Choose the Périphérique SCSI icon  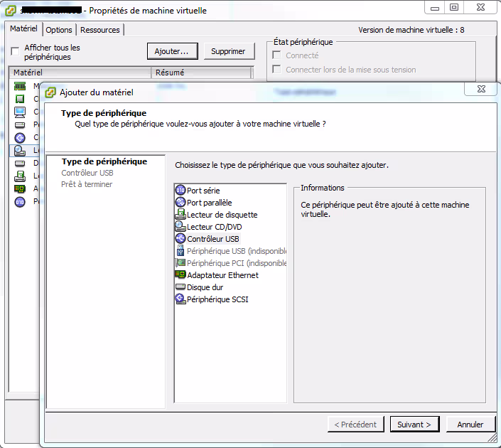tap(181, 299)
